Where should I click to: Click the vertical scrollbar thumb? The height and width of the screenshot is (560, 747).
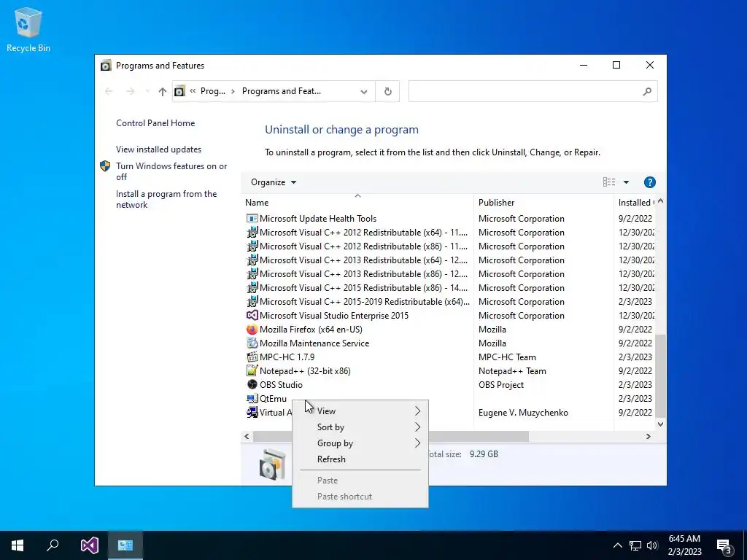coord(660,376)
